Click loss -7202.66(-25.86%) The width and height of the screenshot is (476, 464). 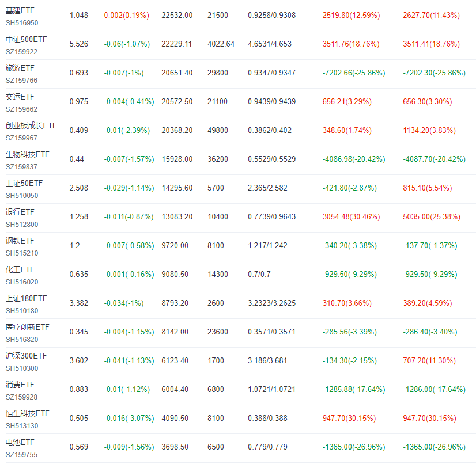tap(354, 73)
